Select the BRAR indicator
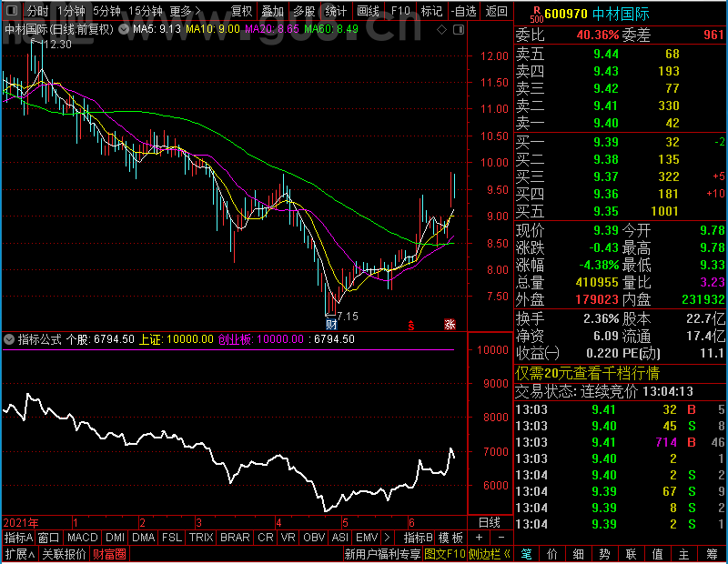728x564 pixels. tap(235, 538)
